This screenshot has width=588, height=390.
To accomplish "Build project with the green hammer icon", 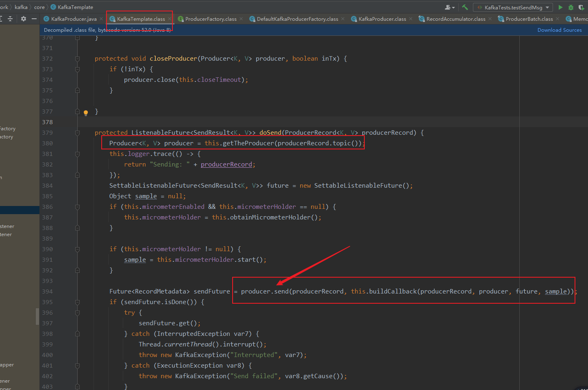I will click(465, 7).
